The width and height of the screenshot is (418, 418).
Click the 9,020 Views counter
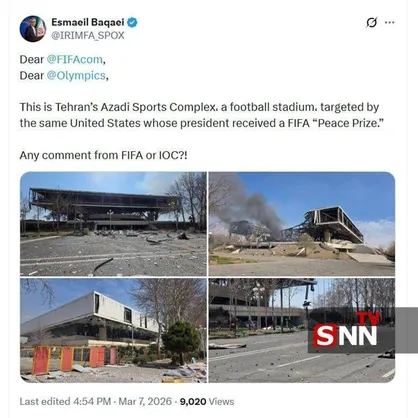207,401
